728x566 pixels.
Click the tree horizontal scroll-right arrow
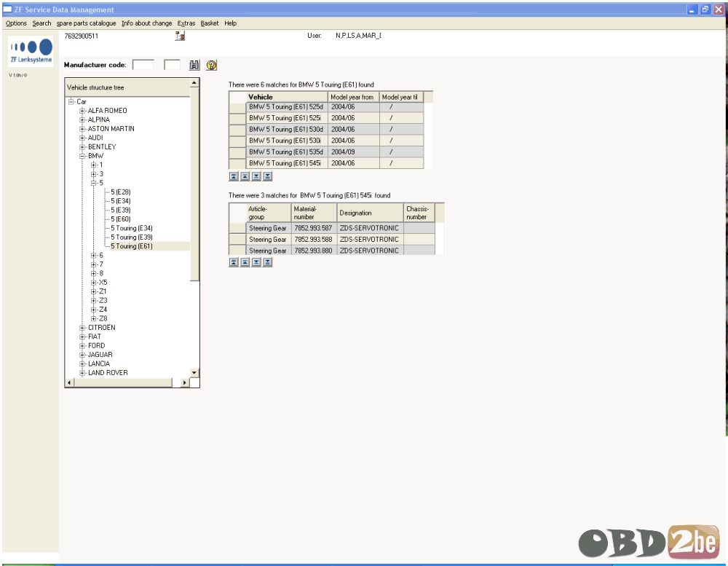[x=185, y=382]
